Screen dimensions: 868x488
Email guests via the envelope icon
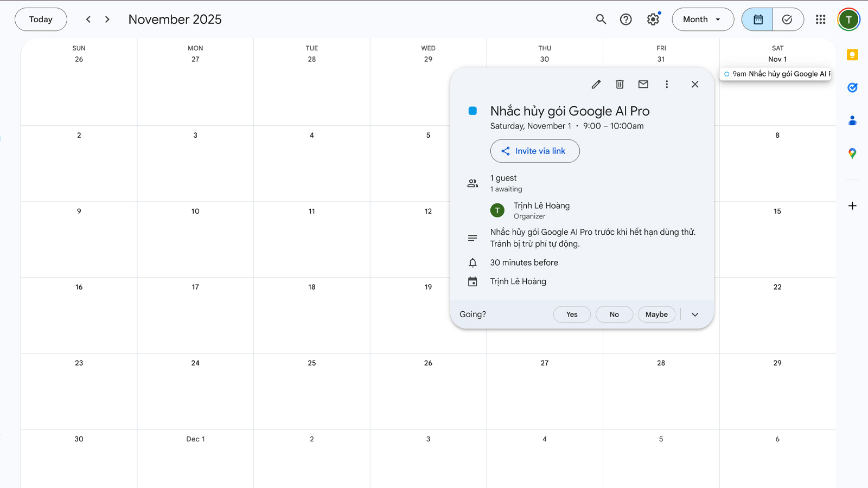pyautogui.click(x=643, y=84)
